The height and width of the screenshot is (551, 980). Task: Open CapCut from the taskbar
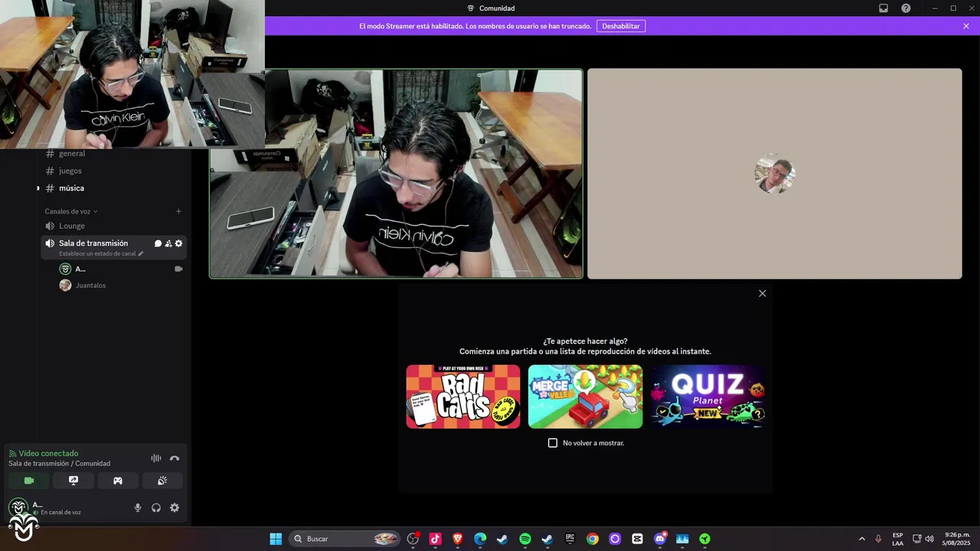coord(637,539)
